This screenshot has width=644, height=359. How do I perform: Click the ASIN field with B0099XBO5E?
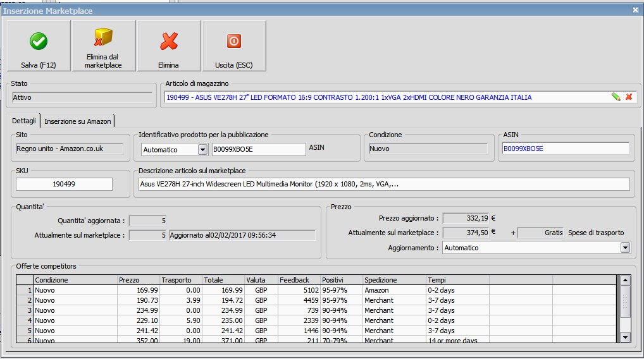coord(565,149)
